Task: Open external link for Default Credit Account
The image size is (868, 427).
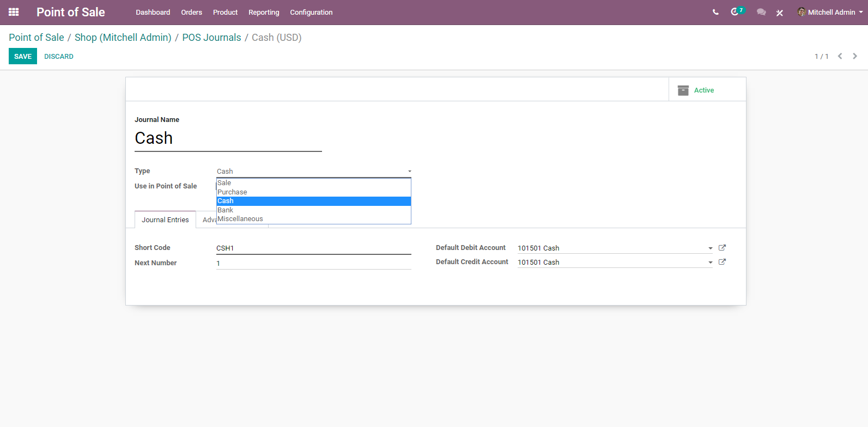Action: pos(722,262)
